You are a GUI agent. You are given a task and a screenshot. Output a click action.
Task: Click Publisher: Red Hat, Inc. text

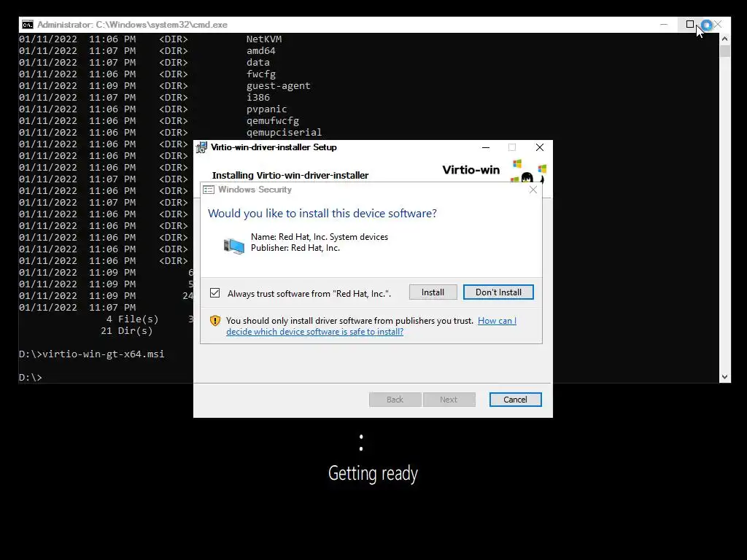[x=295, y=248]
